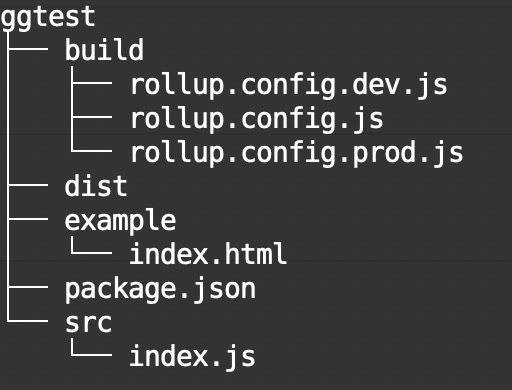Select index.js under src
This screenshot has height=390, width=512.
[192, 357]
